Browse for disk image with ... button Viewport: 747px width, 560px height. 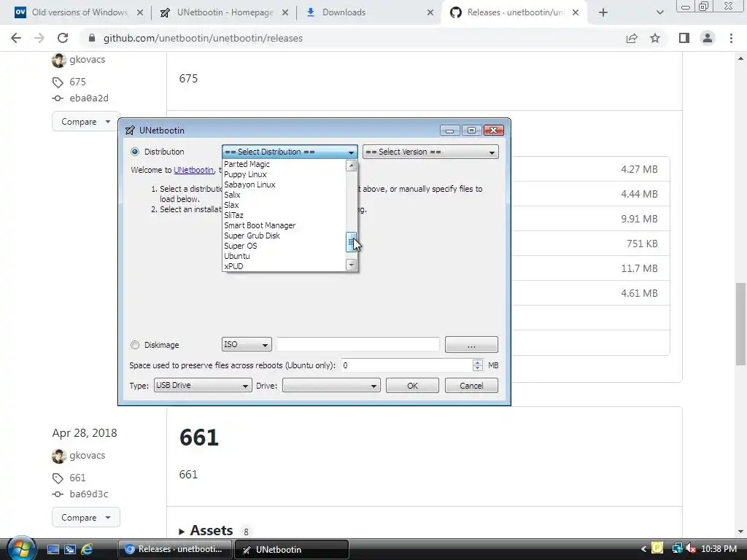[471, 345]
